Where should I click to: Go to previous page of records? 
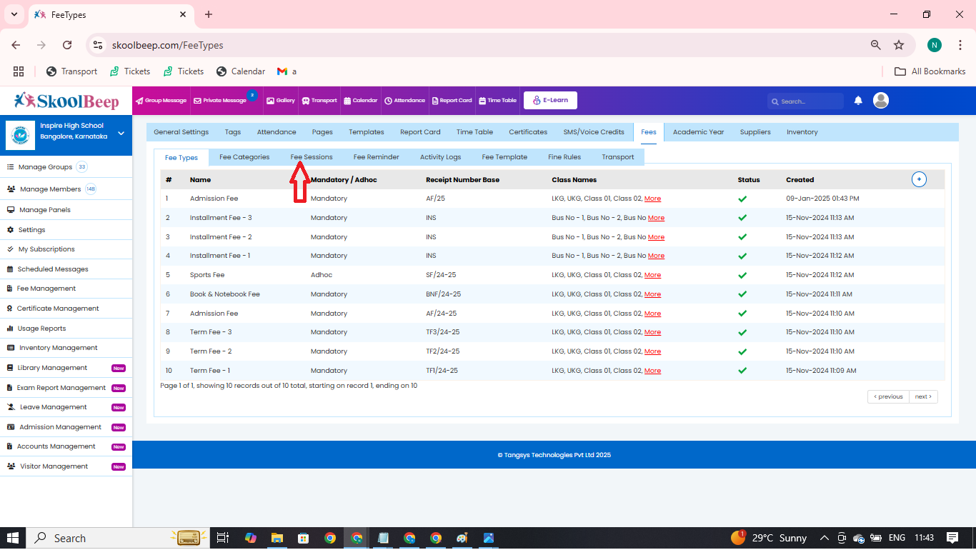point(888,396)
